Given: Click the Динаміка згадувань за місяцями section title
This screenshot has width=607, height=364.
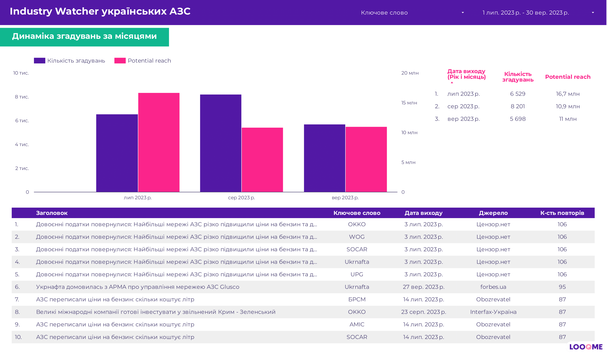Looking at the screenshot, I should 84,36.
